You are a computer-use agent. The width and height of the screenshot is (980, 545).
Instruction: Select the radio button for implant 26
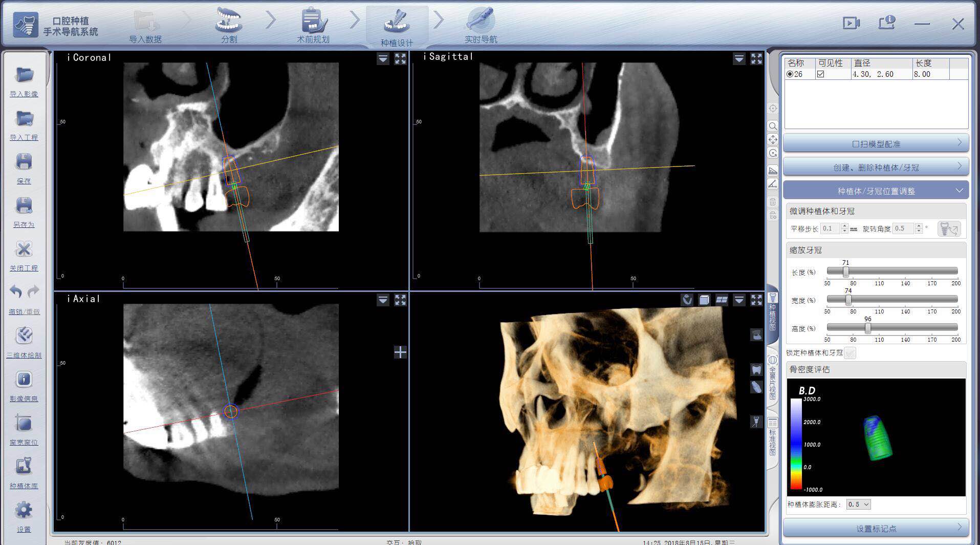pos(790,74)
